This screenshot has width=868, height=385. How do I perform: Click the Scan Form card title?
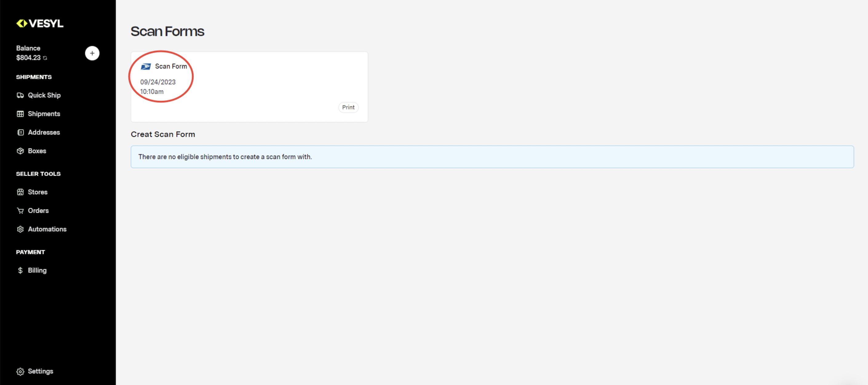point(171,66)
